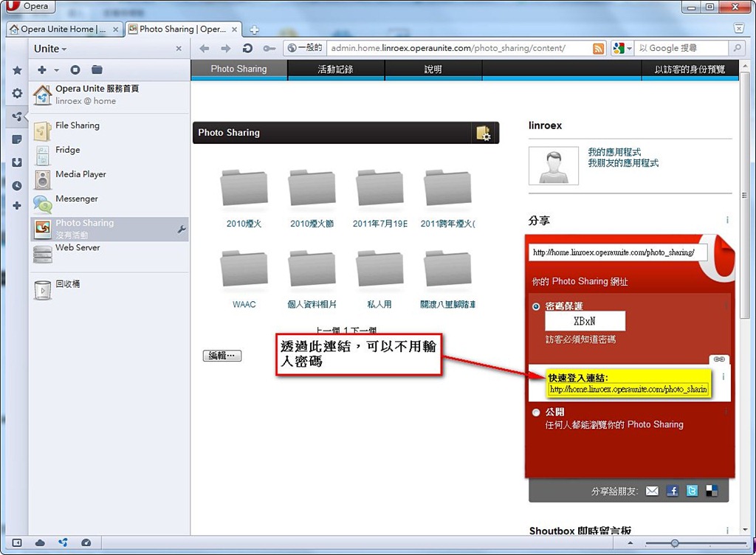756x555 pixels.
Task: Adjust the zoom slider in status bar
Action: (675, 543)
